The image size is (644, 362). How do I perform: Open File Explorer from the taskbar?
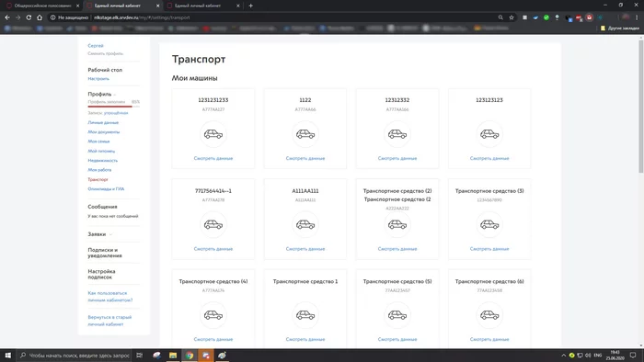coord(173,356)
